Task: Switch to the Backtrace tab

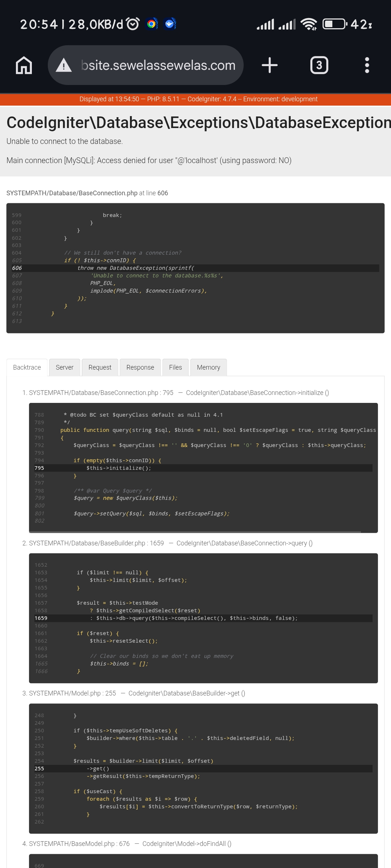Action: pos(27,367)
